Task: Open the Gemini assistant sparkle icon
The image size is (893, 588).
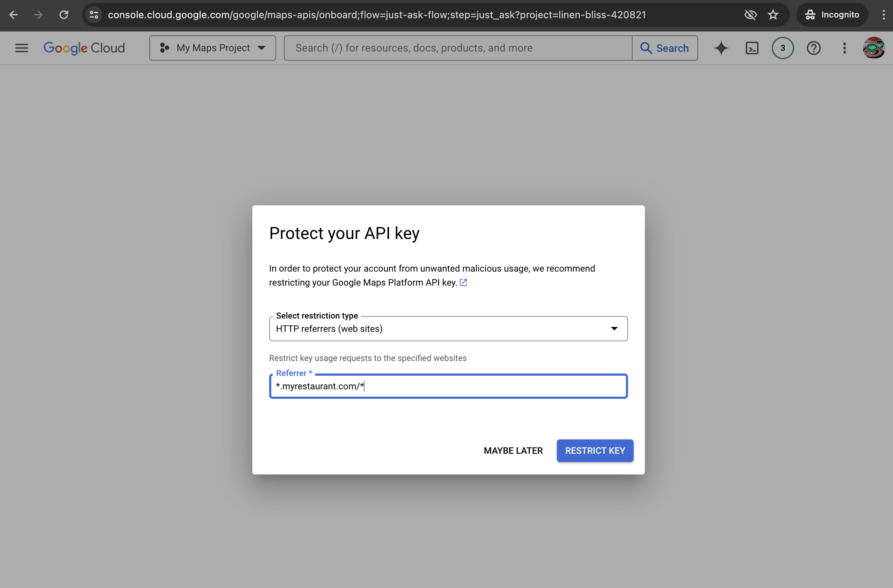Action: pos(721,48)
